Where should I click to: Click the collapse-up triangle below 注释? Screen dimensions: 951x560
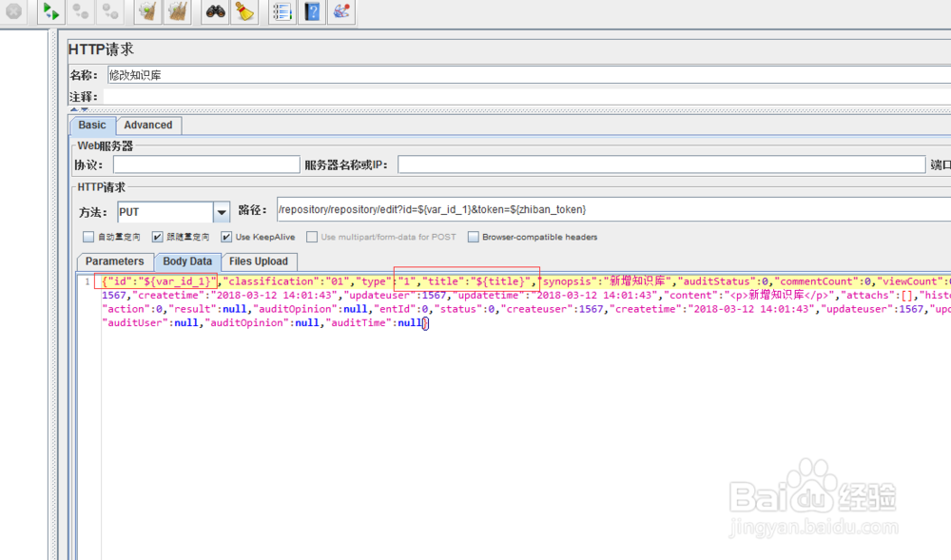74,109
